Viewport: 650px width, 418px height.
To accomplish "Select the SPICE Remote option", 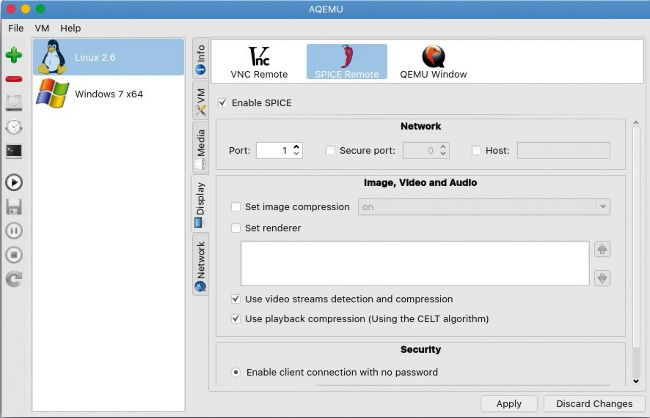I will (x=347, y=62).
